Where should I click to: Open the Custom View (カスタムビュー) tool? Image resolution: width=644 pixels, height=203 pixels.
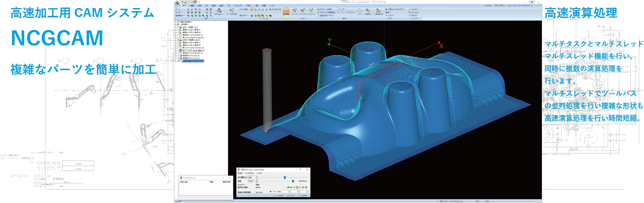coord(219,12)
